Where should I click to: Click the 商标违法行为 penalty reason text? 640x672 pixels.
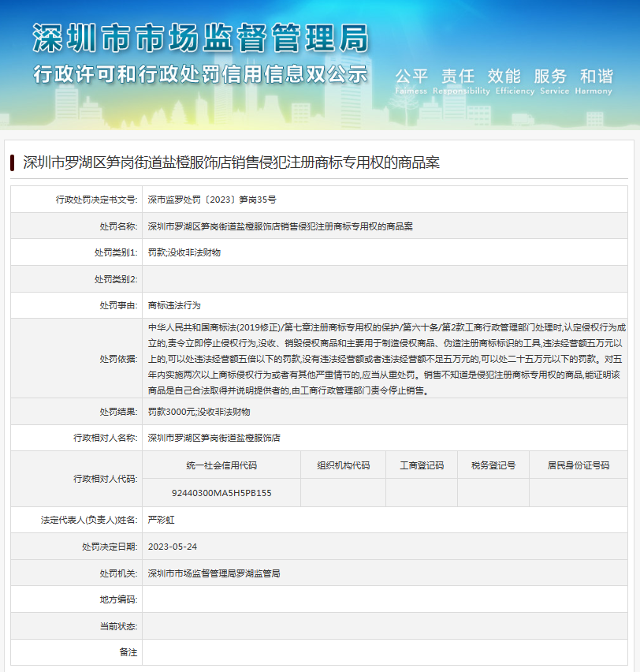[174, 305]
